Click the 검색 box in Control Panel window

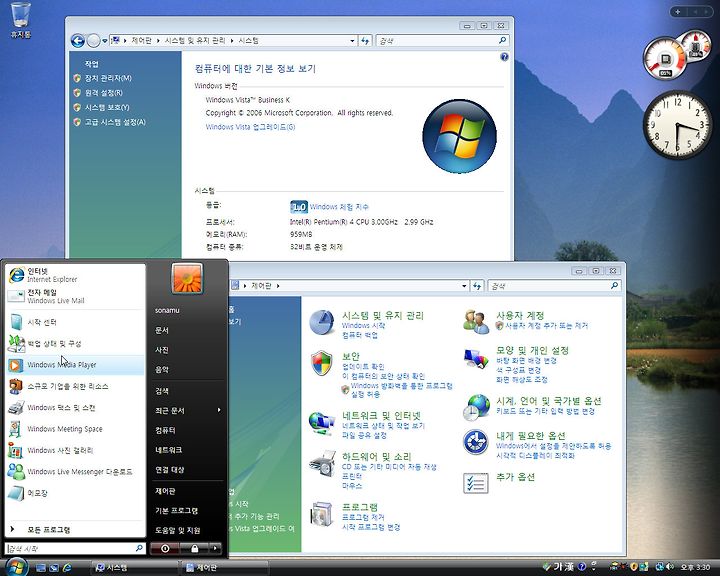click(x=554, y=286)
